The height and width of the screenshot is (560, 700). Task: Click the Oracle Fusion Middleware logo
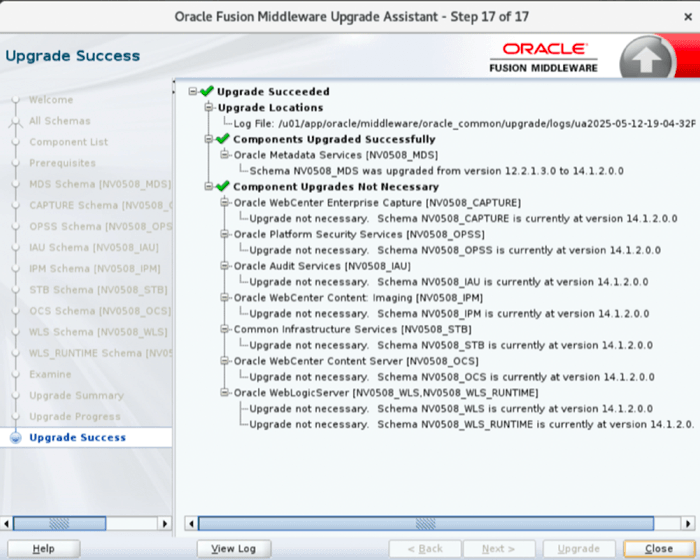[543, 58]
